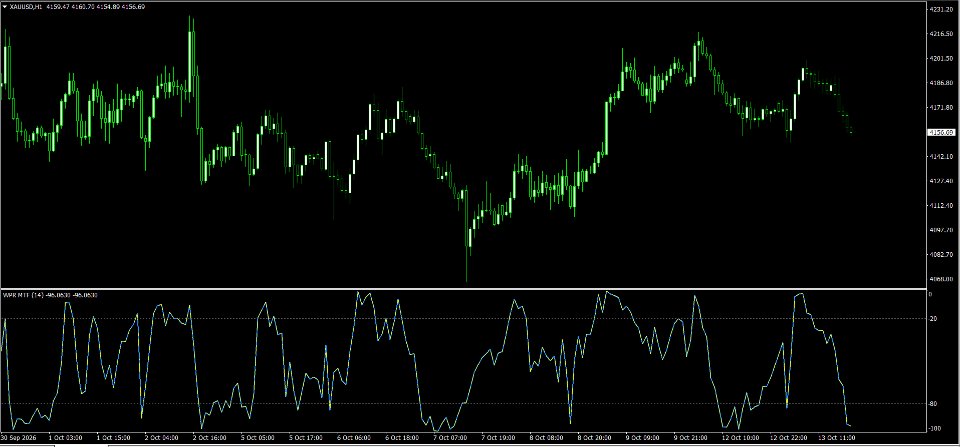
Task: Click the 1 Oct 15:00 time label
Action: 114,438
